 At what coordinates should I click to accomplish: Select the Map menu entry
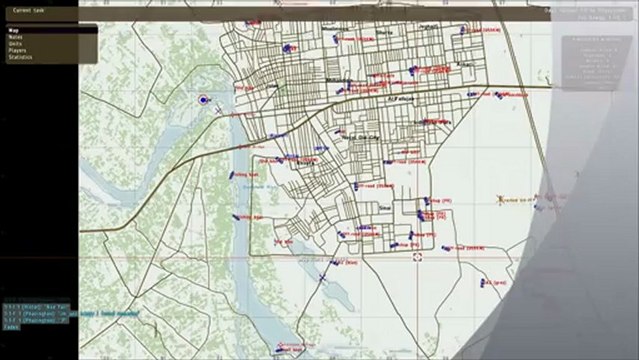pos(52,30)
